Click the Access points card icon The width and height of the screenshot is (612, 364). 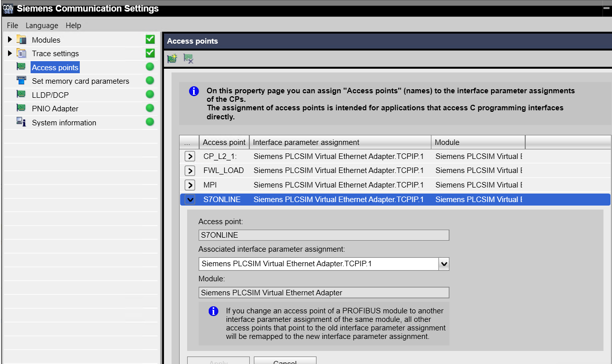(x=21, y=67)
